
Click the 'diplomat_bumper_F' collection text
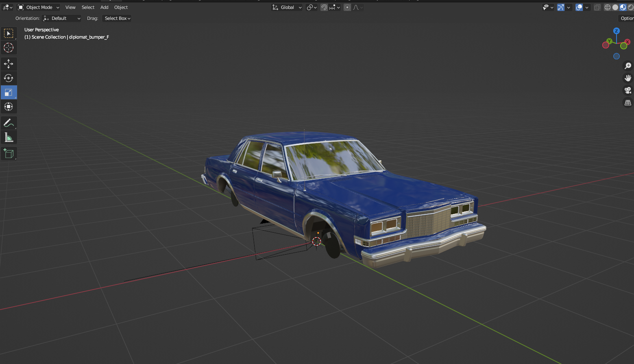pyautogui.click(x=89, y=37)
